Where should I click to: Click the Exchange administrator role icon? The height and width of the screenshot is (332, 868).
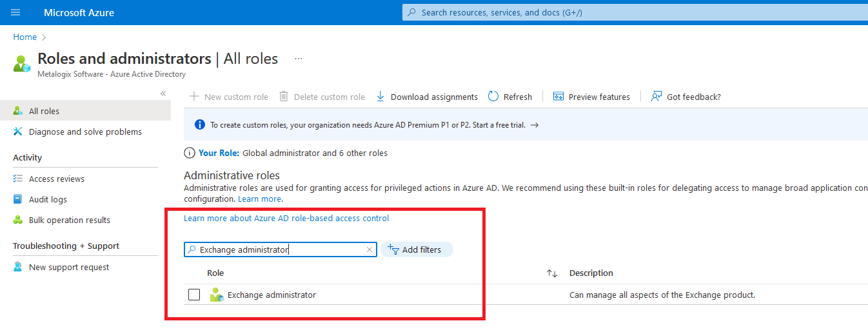click(x=217, y=295)
